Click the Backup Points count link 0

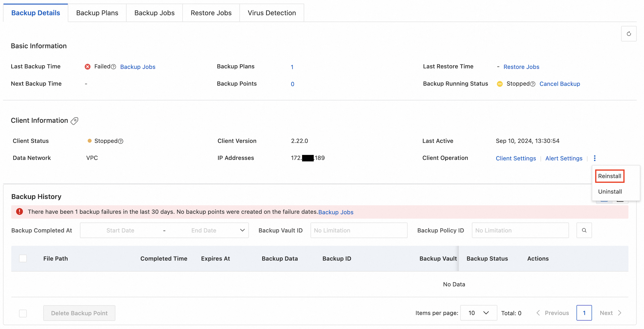tap(293, 84)
